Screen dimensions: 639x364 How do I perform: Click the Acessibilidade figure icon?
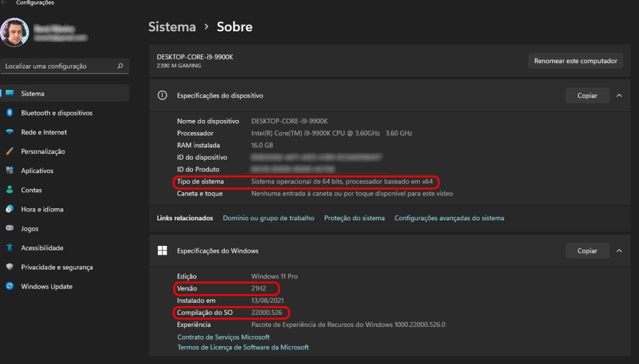(x=10, y=248)
